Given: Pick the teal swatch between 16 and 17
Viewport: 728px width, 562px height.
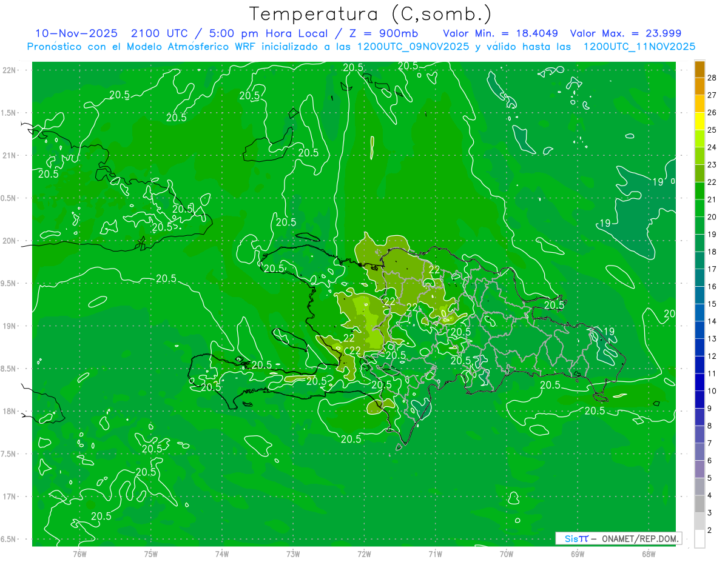Looking at the screenshot, I should 699,278.
